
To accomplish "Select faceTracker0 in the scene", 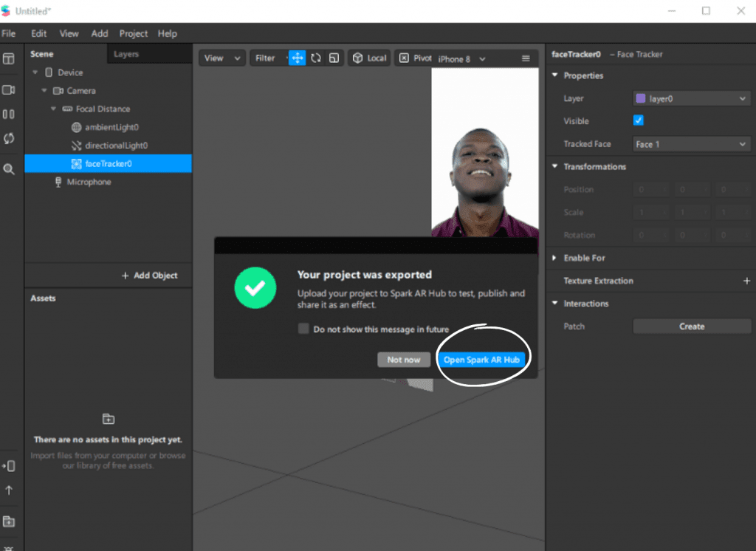I will [x=109, y=163].
